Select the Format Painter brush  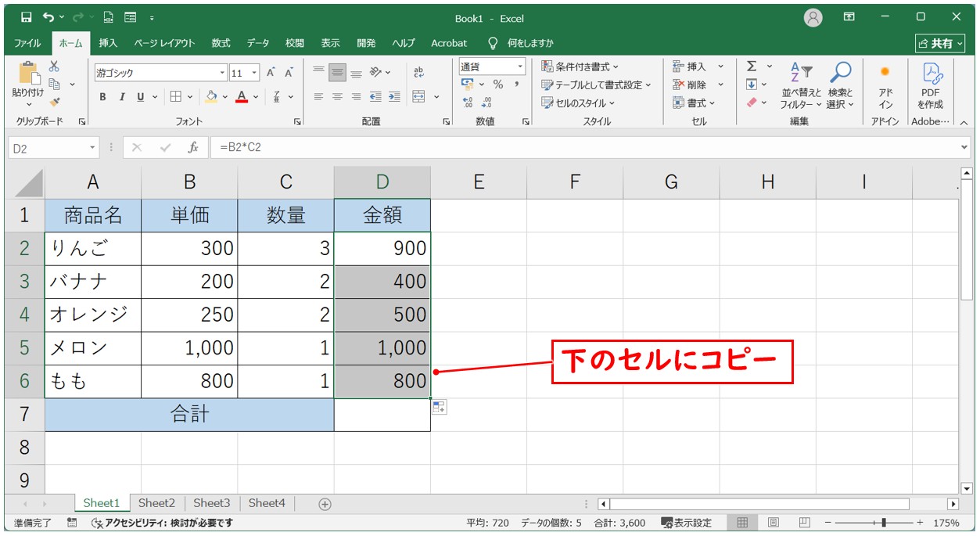point(54,101)
